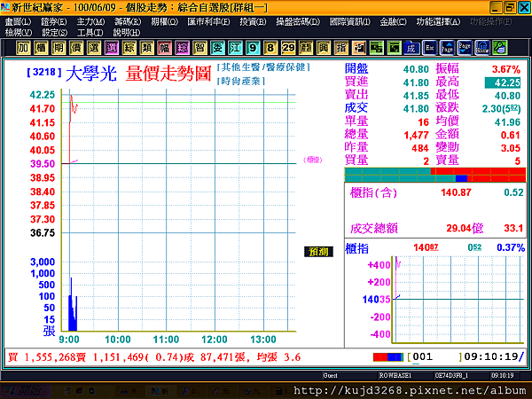Click the blue 成 folder icon
This screenshot has height=399, width=532.
(x=412, y=48)
